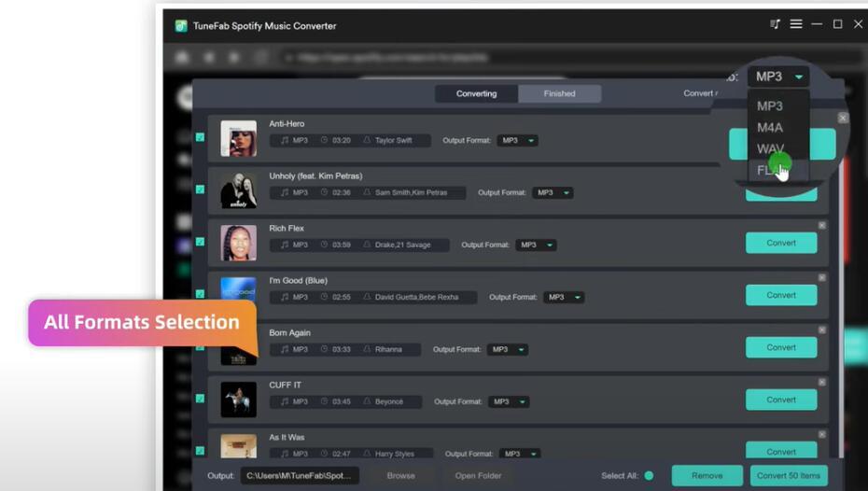This screenshot has width=868, height=491.
Task: Toggle the Select All switch
Action: click(x=649, y=475)
